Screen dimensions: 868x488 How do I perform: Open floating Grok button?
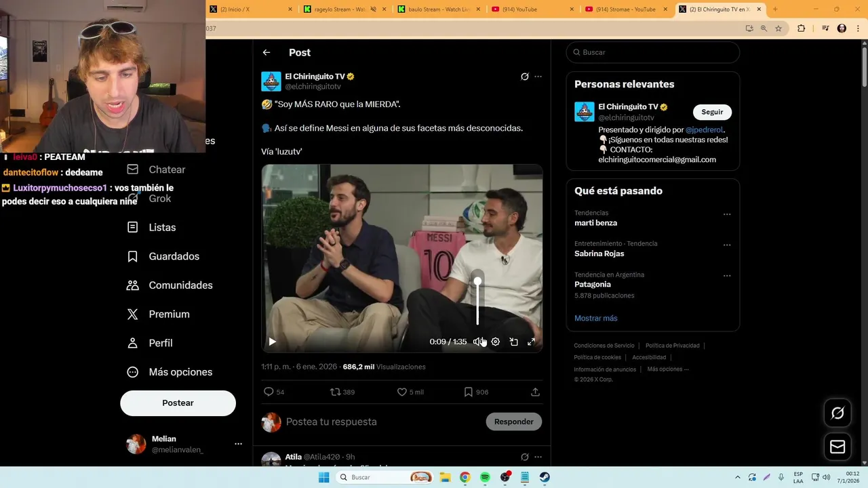click(x=837, y=413)
